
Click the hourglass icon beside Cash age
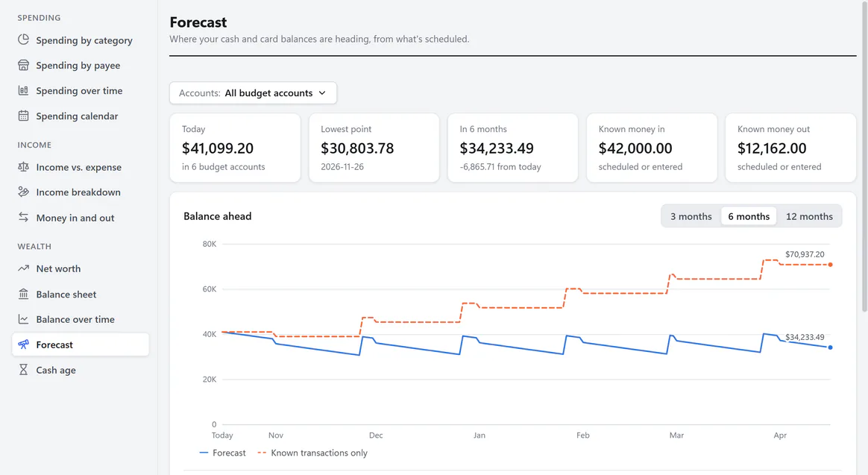tap(23, 370)
